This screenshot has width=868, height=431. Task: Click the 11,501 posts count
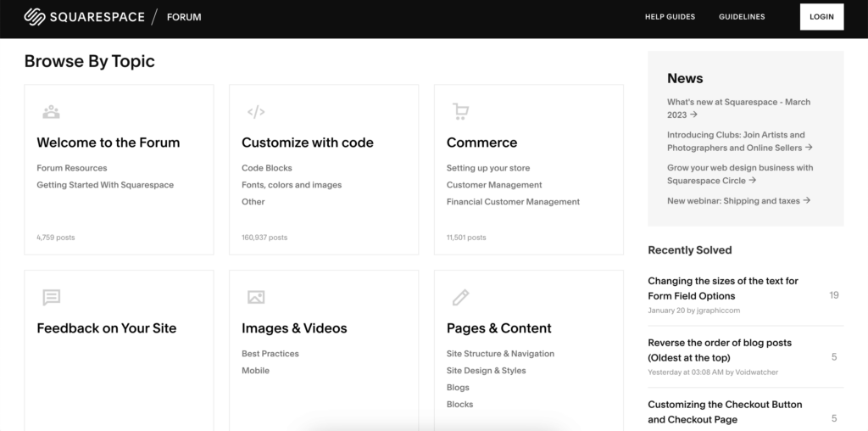[466, 237]
